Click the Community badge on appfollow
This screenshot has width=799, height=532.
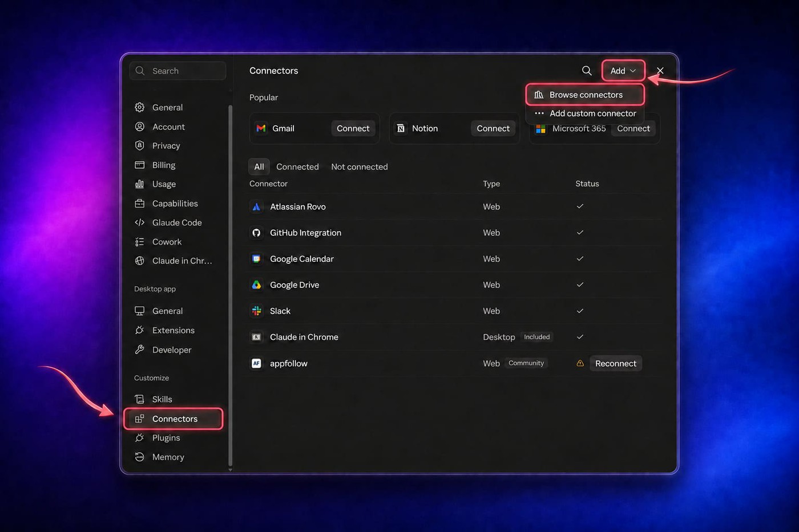[526, 363]
